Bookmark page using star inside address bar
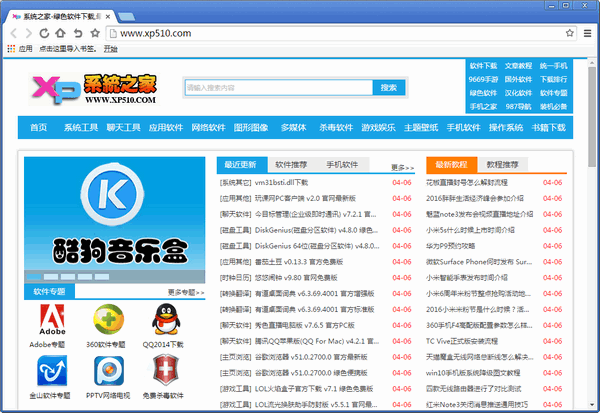 coord(569,33)
